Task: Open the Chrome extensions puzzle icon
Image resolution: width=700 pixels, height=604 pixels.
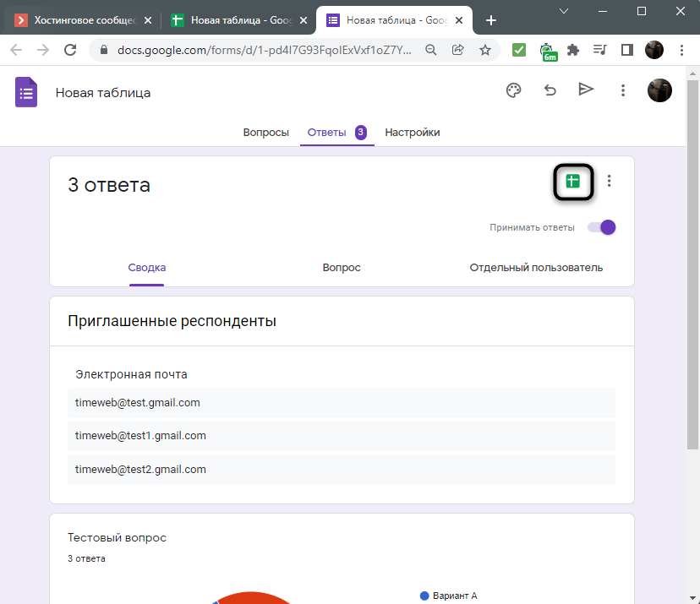Action: pos(573,50)
